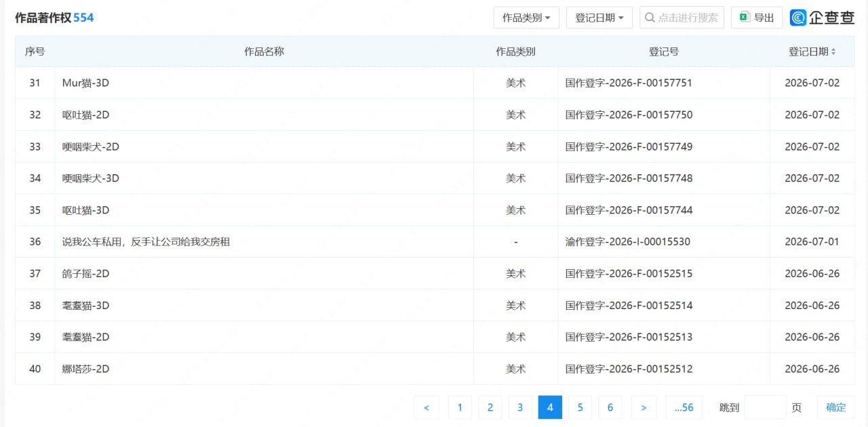Click the 企查查 logo
Image resolution: width=868 pixels, height=427 pixels.
click(823, 18)
